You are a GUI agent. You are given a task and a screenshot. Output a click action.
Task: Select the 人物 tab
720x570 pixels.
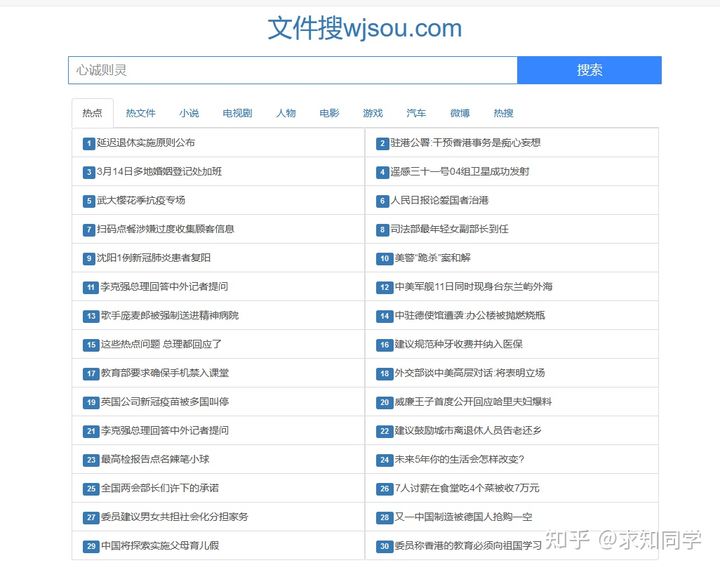pyautogui.click(x=286, y=113)
